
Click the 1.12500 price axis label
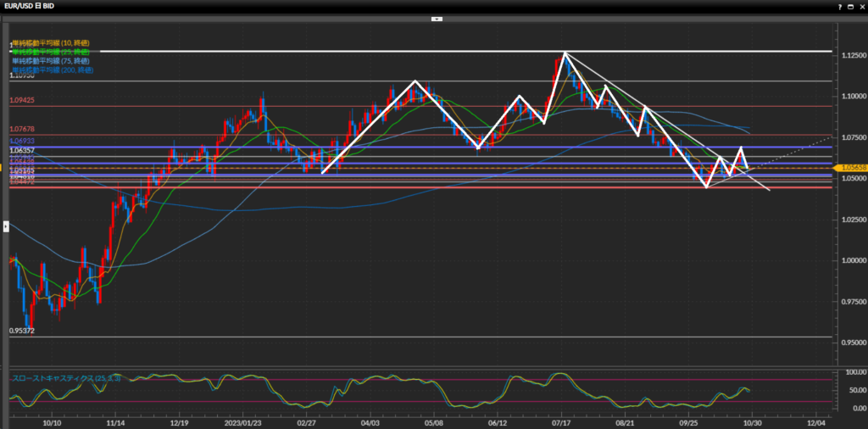point(849,56)
